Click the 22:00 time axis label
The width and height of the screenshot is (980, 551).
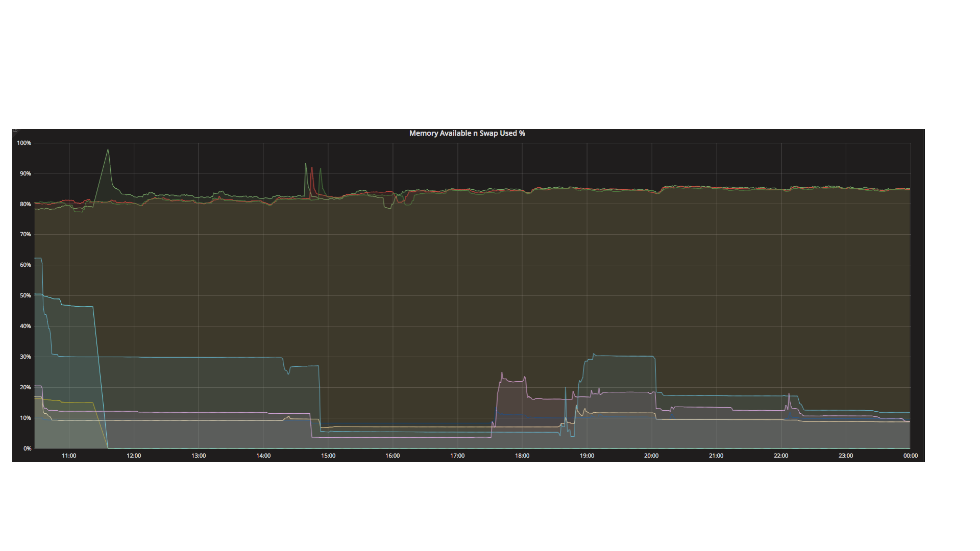tap(781, 456)
